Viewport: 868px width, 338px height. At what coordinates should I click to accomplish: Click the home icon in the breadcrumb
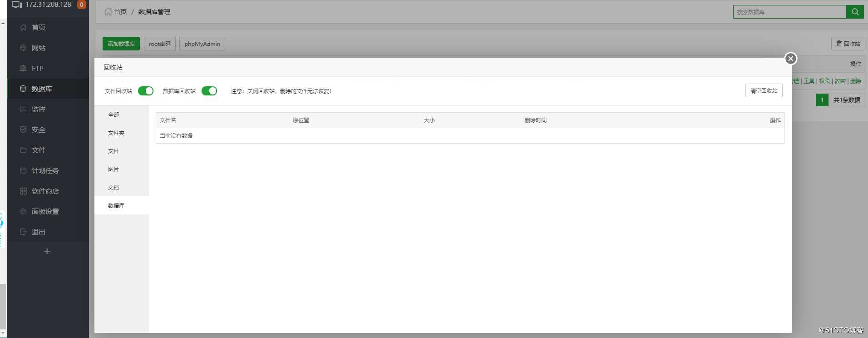[108, 12]
